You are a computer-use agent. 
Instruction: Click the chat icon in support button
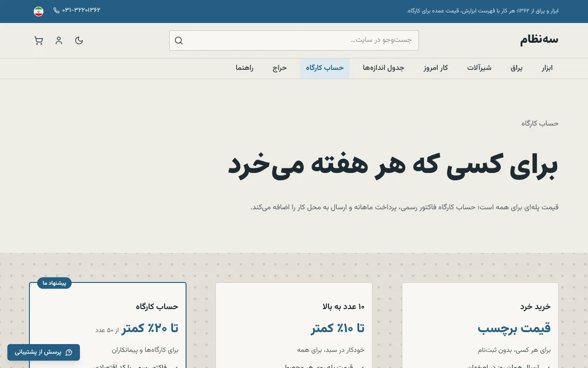coord(69,352)
